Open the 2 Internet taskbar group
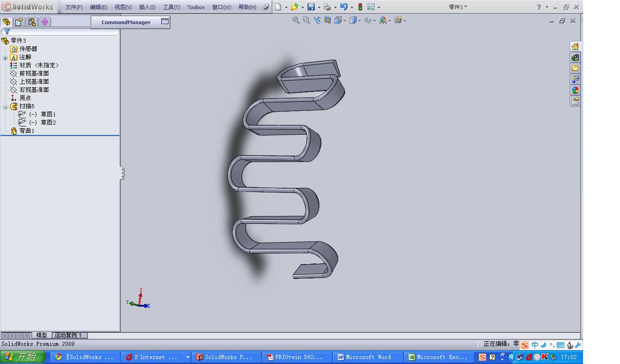 pyautogui.click(x=156, y=357)
